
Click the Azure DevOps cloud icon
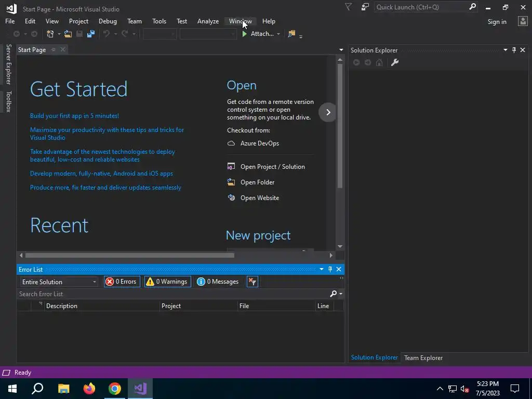tap(231, 143)
